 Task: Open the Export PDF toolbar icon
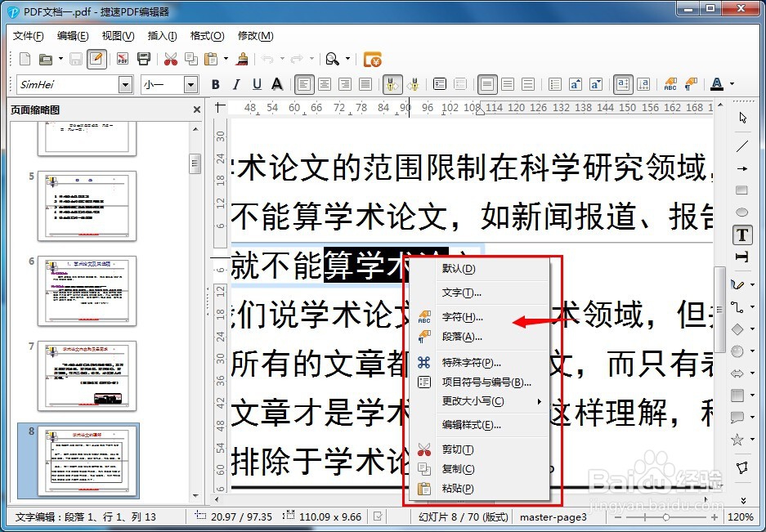pos(123,59)
